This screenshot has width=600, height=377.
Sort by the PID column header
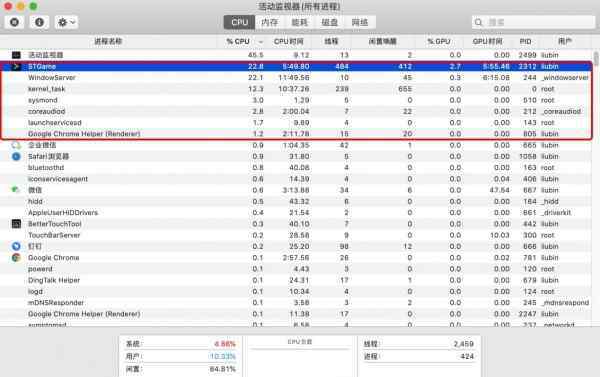click(x=525, y=41)
